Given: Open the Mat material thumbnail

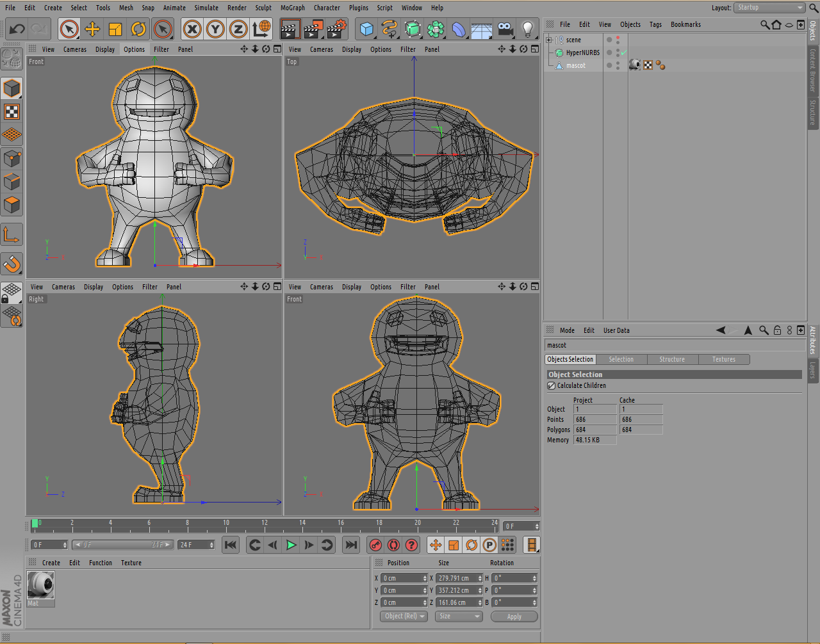Looking at the screenshot, I should coord(40,584).
